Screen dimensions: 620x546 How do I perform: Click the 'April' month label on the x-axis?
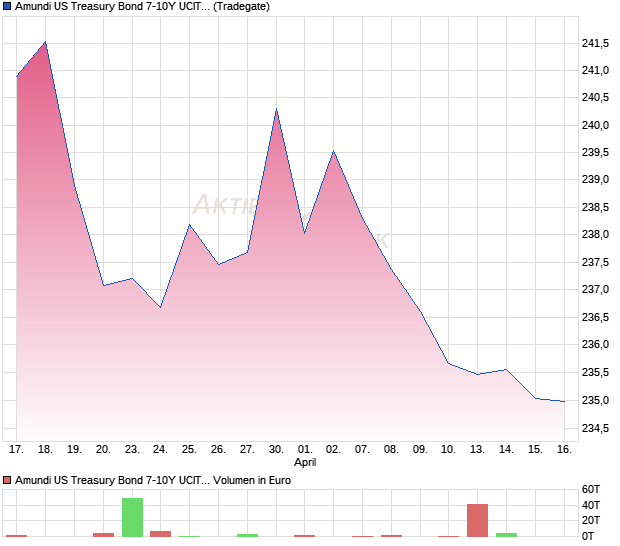click(x=305, y=462)
